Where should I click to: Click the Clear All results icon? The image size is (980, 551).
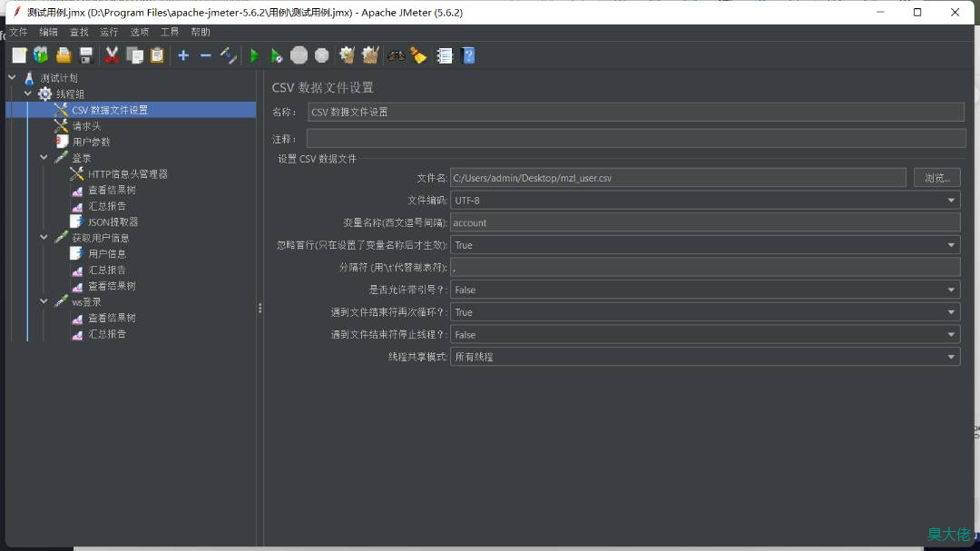(370, 55)
